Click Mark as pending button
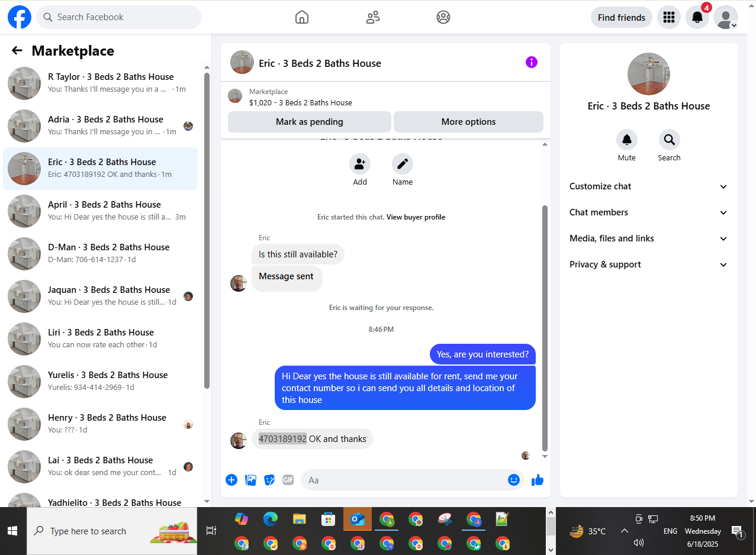Image resolution: width=756 pixels, height=555 pixels. 310,122
